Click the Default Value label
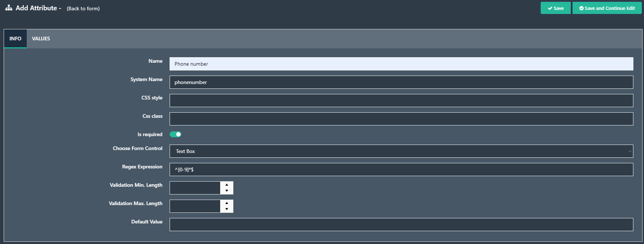644x244 pixels. tap(147, 222)
